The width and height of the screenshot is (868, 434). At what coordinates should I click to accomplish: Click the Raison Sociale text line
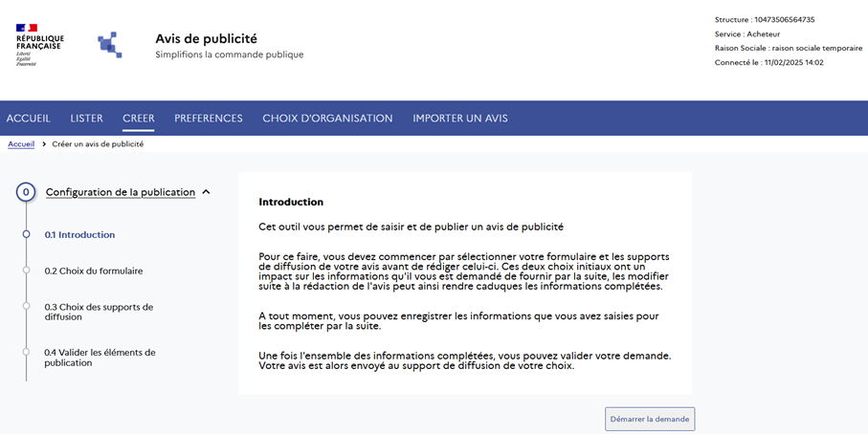tap(789, 49)
